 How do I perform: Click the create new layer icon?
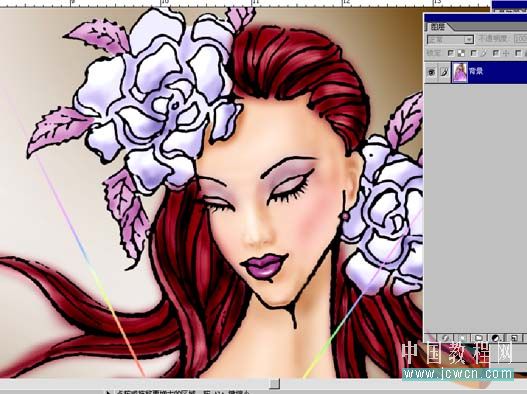point(514,338)
